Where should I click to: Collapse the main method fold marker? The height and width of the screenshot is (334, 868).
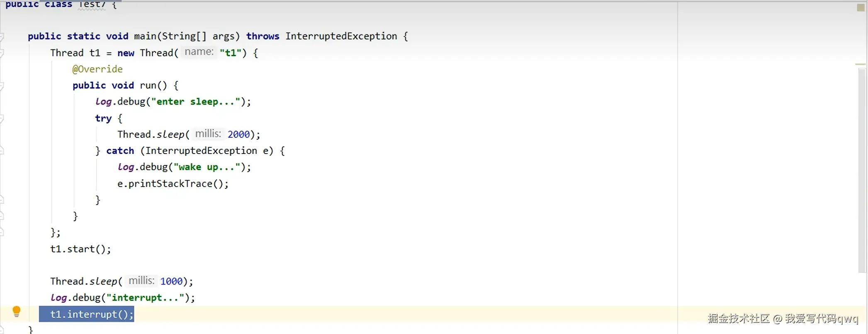[2, 37]
